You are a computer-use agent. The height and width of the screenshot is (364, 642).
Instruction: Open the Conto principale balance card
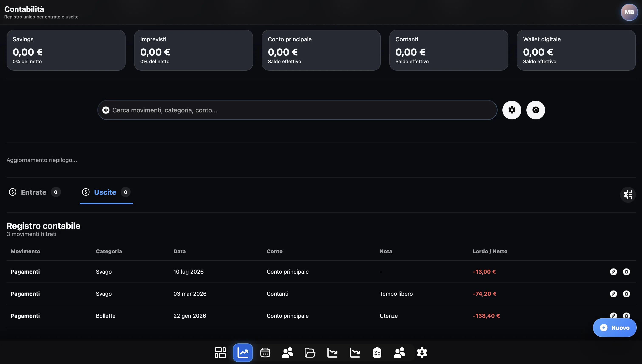(321, 50)
